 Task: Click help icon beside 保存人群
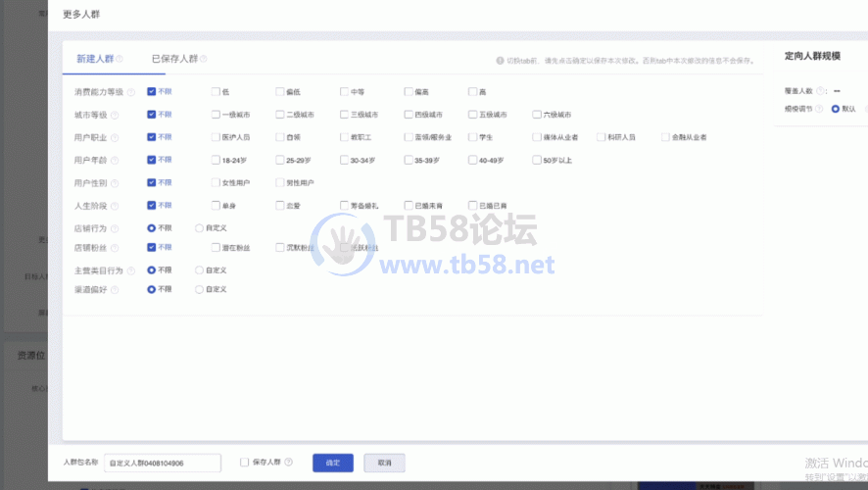289,462
